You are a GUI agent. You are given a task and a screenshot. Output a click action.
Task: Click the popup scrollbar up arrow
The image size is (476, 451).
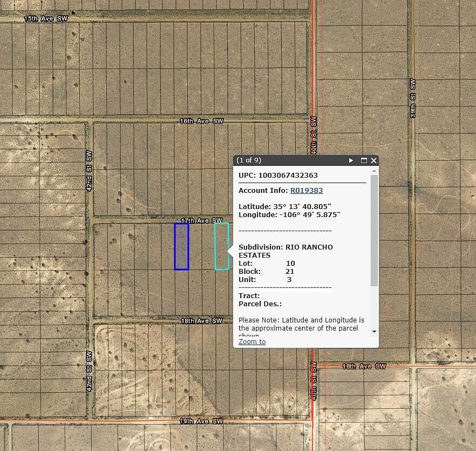pos(373,170)
